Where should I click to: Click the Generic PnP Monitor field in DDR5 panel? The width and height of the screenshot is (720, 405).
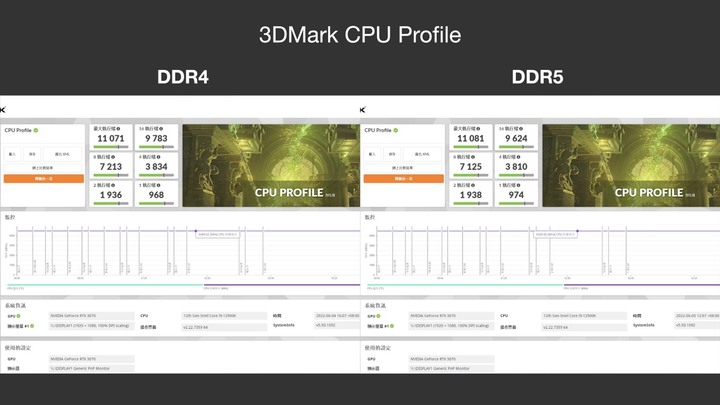click(451, 368)
